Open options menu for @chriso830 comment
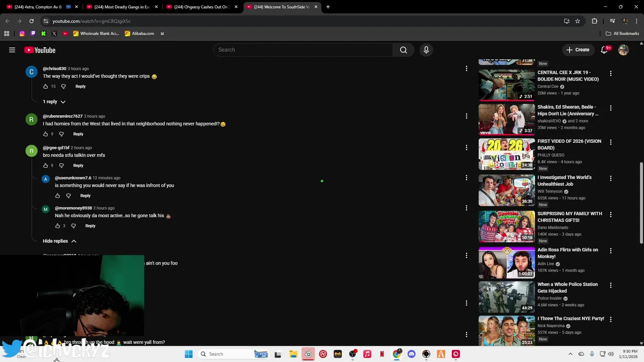 point(466,68)
